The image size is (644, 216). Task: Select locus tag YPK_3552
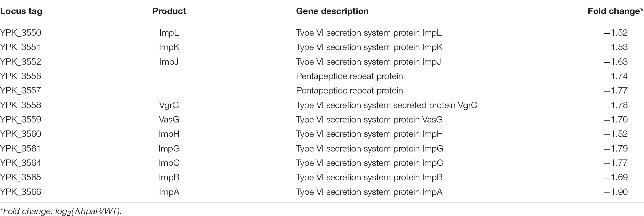(x=20, y=62)
